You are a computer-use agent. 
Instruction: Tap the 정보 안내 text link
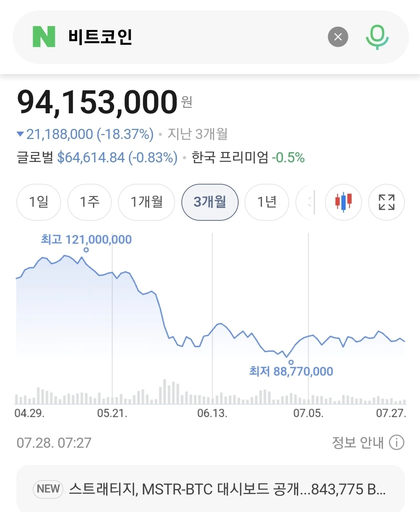coord(357,443)
